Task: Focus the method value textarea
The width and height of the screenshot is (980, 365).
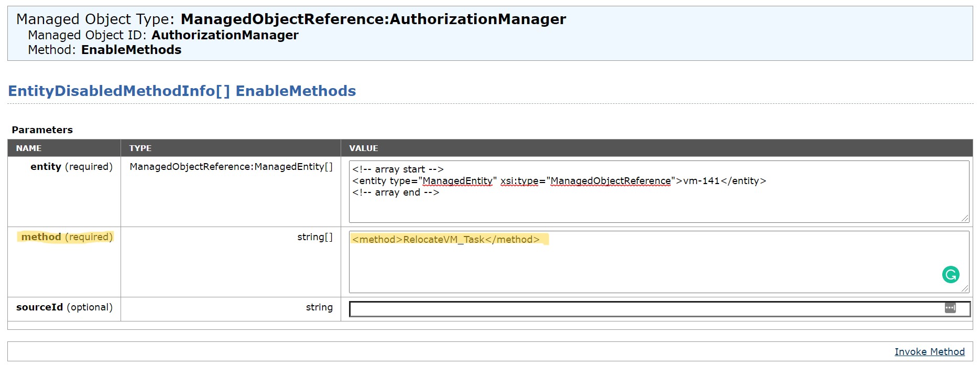Action: point(659,262)
